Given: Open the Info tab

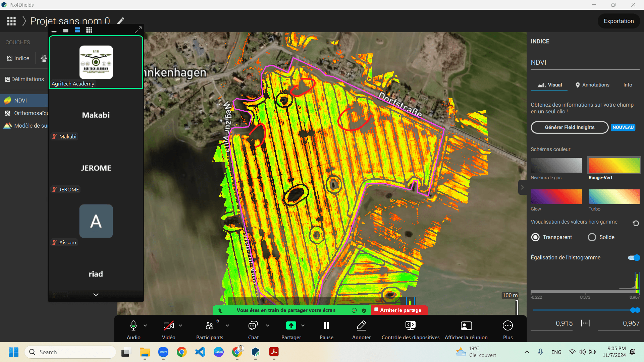Looking at the screenshot, I should click(x=628, y=85).
